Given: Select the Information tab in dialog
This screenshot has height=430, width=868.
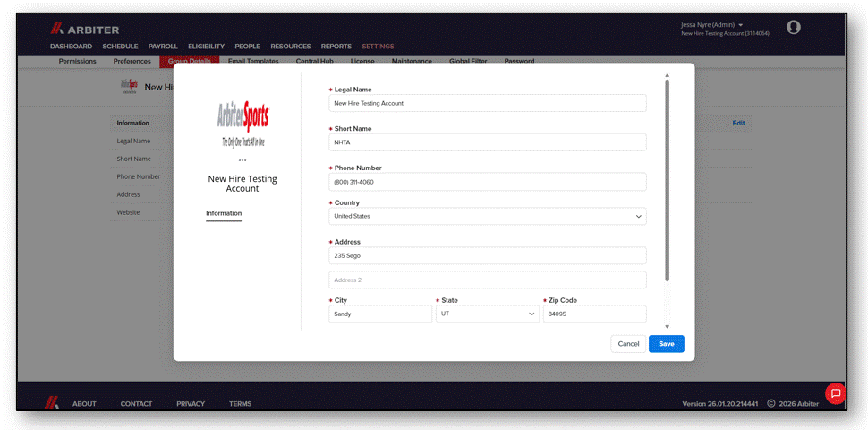Looking at the screenshot, I should (224, 213).
